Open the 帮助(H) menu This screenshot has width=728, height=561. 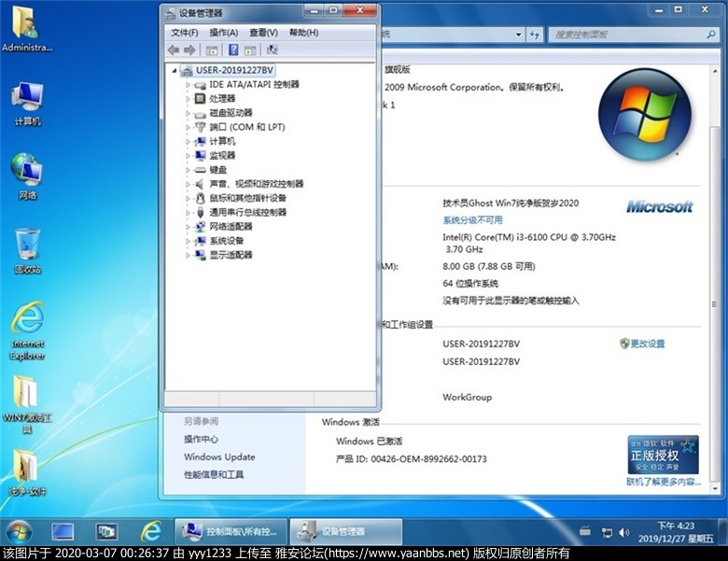click(303, 33)
